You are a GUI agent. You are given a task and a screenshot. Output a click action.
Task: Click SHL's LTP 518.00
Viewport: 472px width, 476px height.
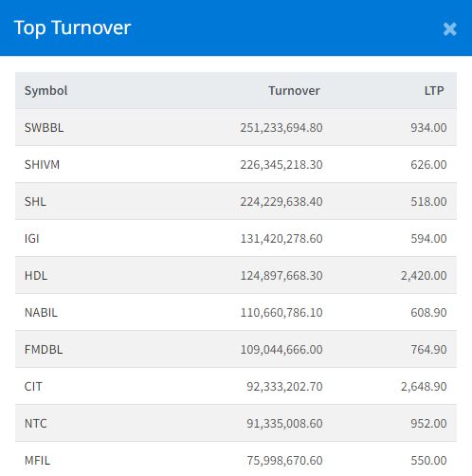(x=428, y=202)
